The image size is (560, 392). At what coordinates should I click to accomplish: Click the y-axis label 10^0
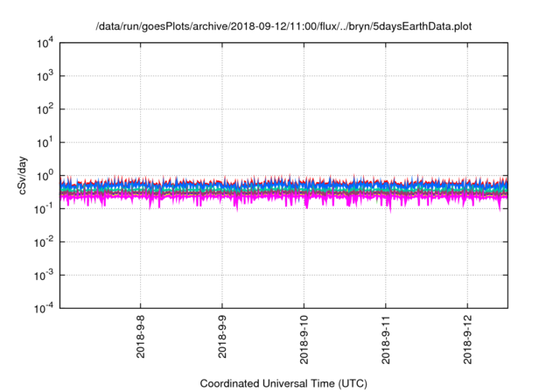click(45, 176)
